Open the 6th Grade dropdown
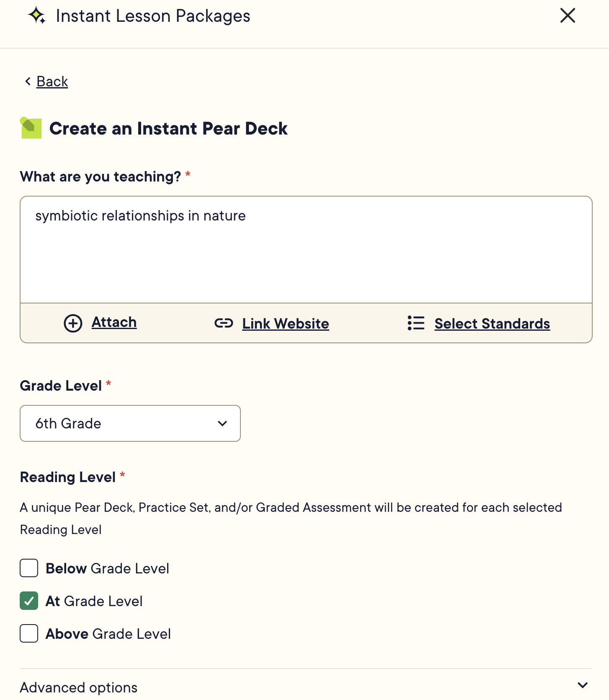The image size is (609, 700). 130,423
